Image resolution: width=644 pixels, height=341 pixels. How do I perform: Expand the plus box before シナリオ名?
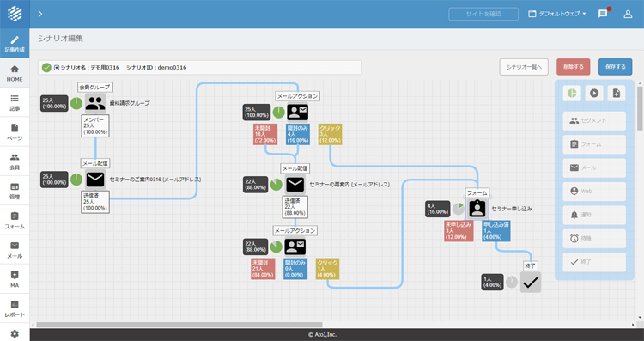(57, 67)
